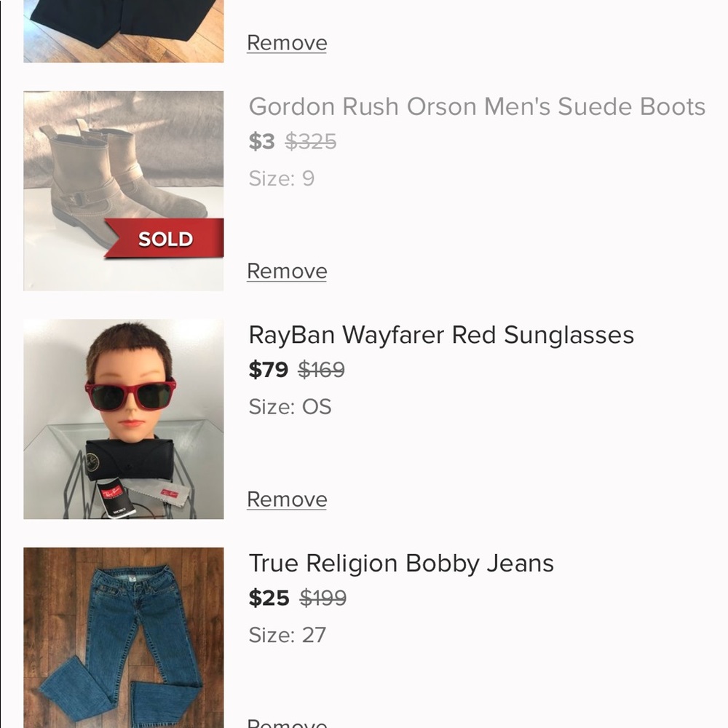
Task: Open the True Religion Bobby Jeans listing title
Action: [x=401, y=563]
